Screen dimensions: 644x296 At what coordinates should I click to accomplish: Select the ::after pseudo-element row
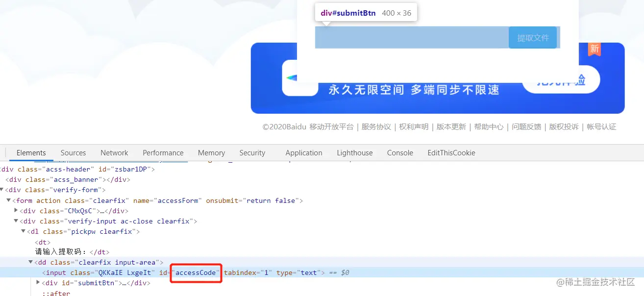[56, 294]
